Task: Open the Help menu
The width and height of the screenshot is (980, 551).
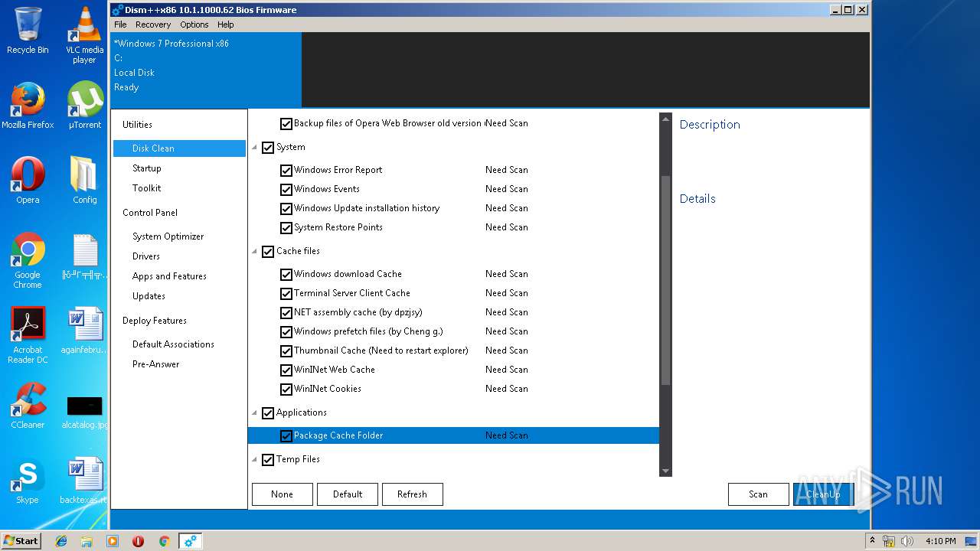Action: (x=226, y=24)
